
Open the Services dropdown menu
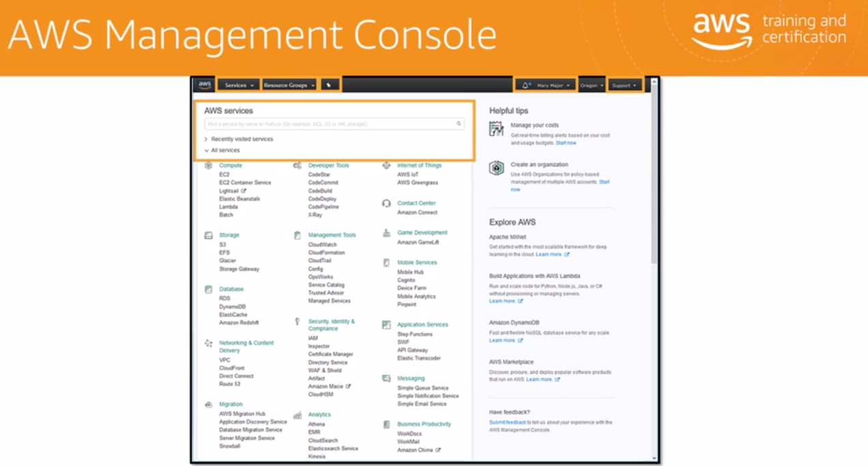(239, 85)
